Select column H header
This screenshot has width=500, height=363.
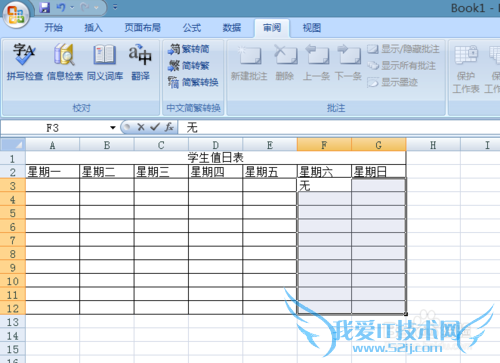click(433, 145)
